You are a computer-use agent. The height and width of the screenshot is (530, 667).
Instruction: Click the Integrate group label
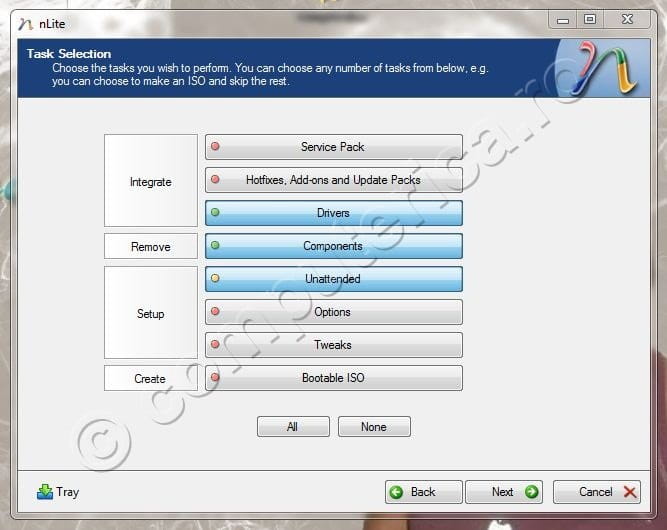click(151, 180)
